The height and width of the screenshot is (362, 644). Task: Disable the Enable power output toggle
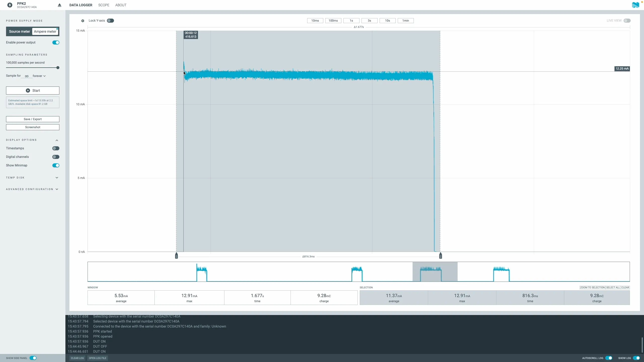point(56,42)
